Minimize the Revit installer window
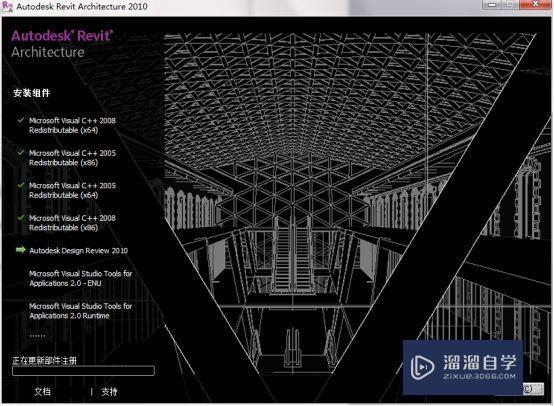This screenshot has width=554, height=406. [492, 5]
